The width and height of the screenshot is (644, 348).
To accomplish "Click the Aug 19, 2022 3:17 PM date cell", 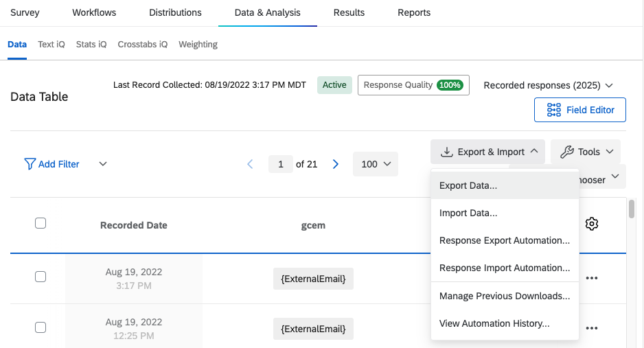I will coord(133,279).
